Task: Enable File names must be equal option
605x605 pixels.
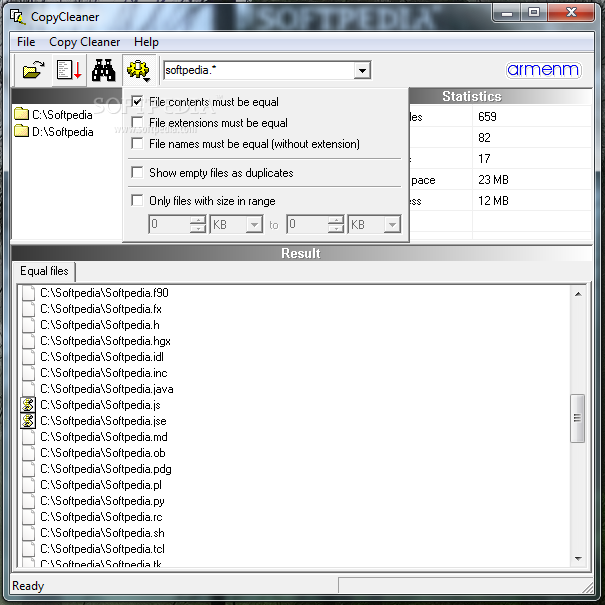Action: tap(137, 144)
